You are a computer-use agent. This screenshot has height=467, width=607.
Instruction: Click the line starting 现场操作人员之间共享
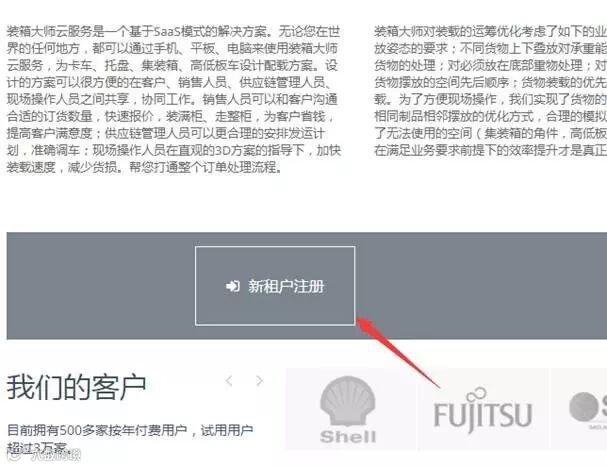tap(172, 99)
